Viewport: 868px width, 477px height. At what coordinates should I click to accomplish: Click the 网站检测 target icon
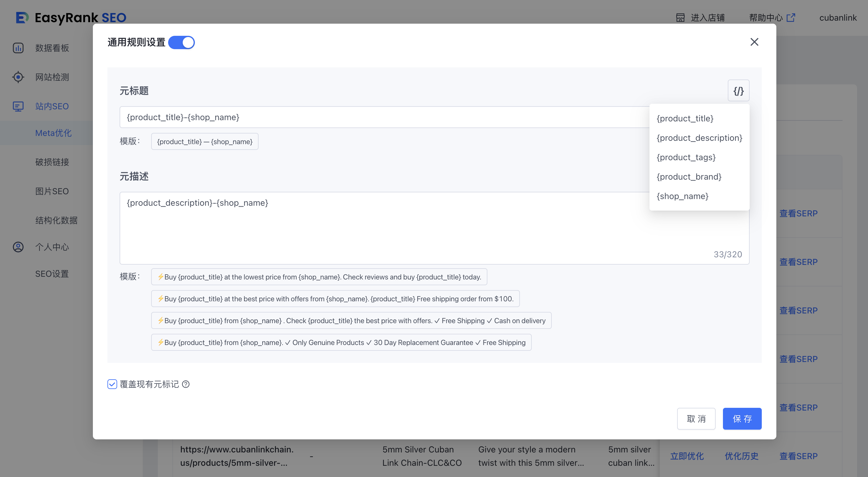click(18, 77)
